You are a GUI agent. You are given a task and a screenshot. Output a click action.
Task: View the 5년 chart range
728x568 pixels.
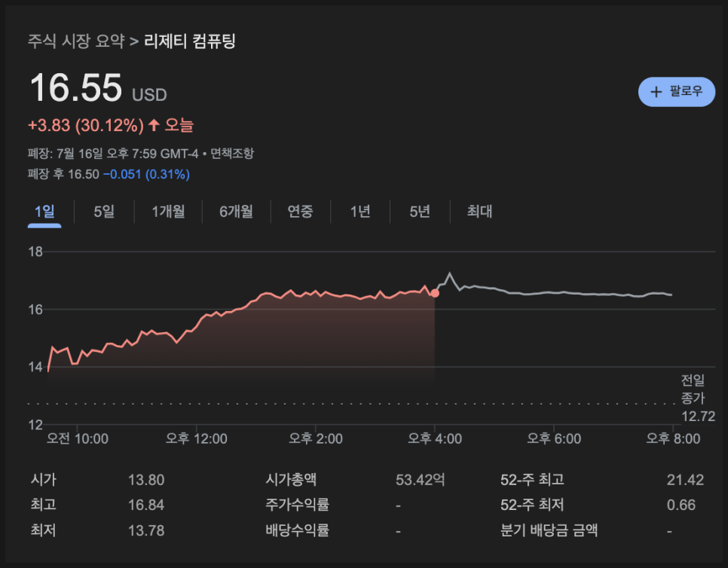(x=420, y=212)
